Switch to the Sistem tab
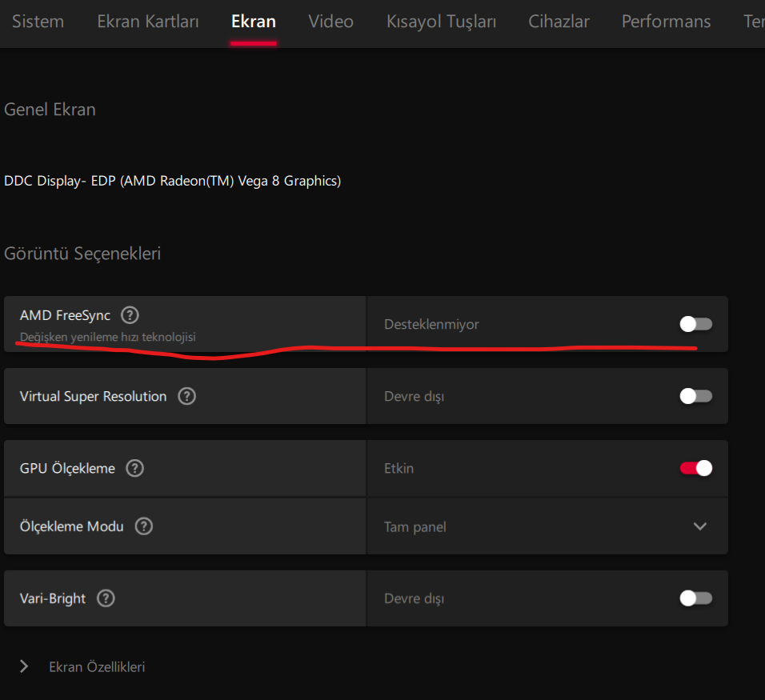Screen dimensions: 765x700 tap(38, 22)
